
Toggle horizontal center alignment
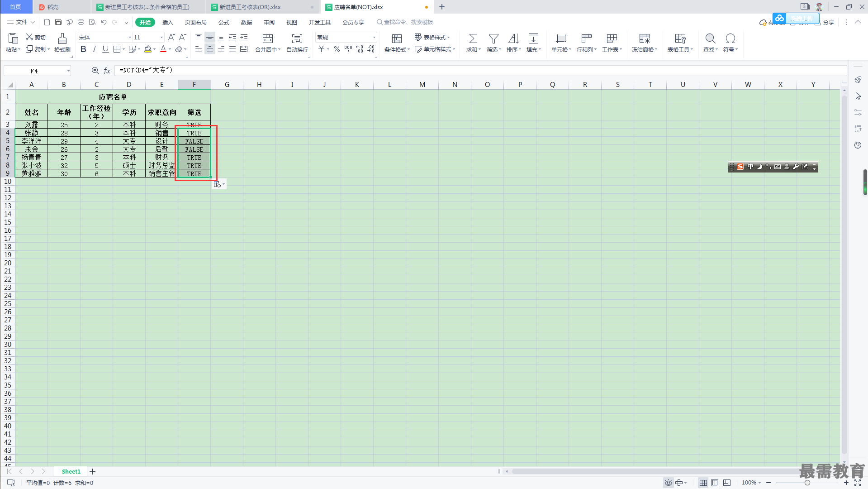coord(210,49)
